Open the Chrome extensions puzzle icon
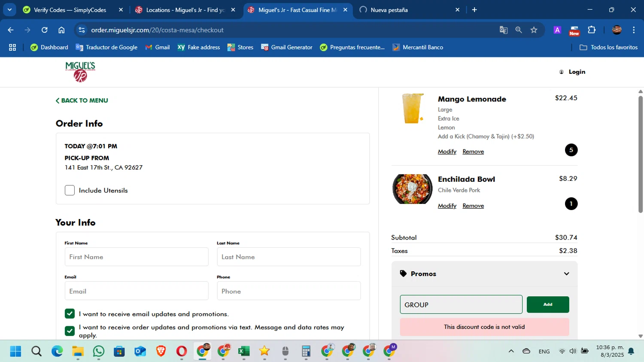 pyautogui.click(x=592, y=30)
